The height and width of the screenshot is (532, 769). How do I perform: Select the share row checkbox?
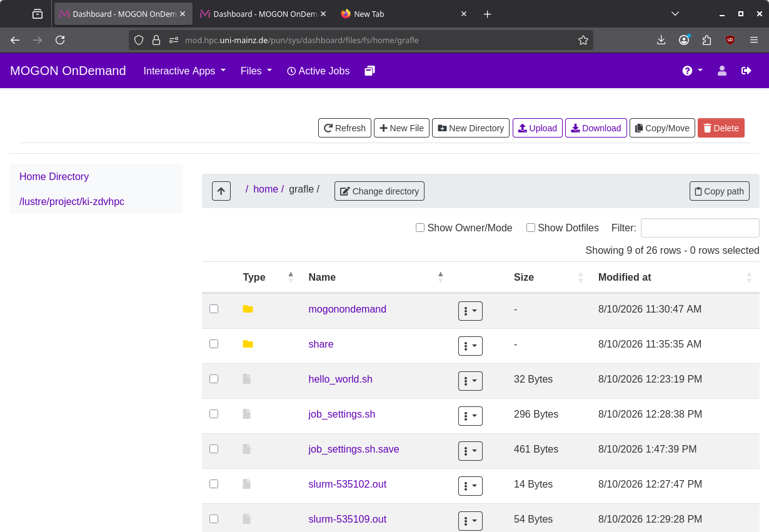(214, 344)
